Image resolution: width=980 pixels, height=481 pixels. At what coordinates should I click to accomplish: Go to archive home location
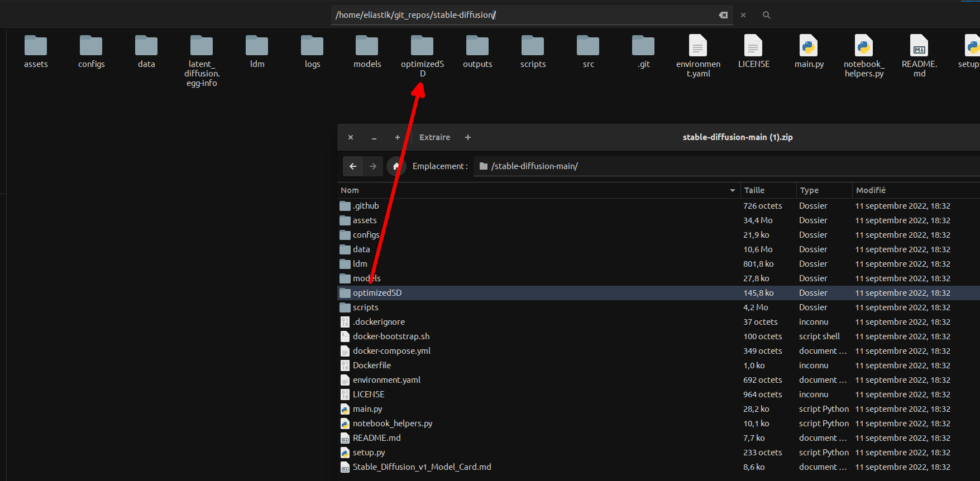point(396,166)
